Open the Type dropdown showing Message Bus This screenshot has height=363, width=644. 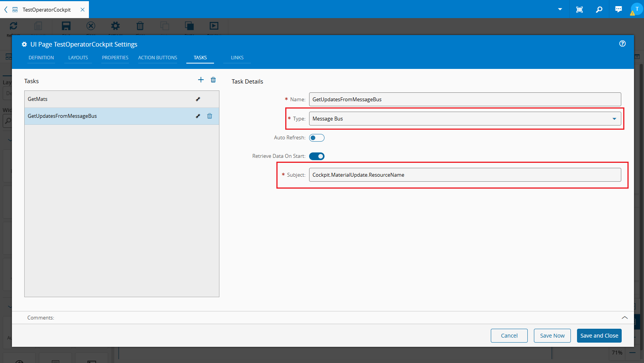click(465, 119)
